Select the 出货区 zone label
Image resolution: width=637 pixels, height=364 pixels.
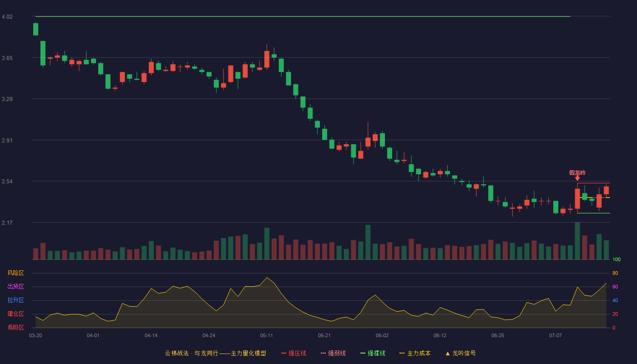click(x=15, y=287)
